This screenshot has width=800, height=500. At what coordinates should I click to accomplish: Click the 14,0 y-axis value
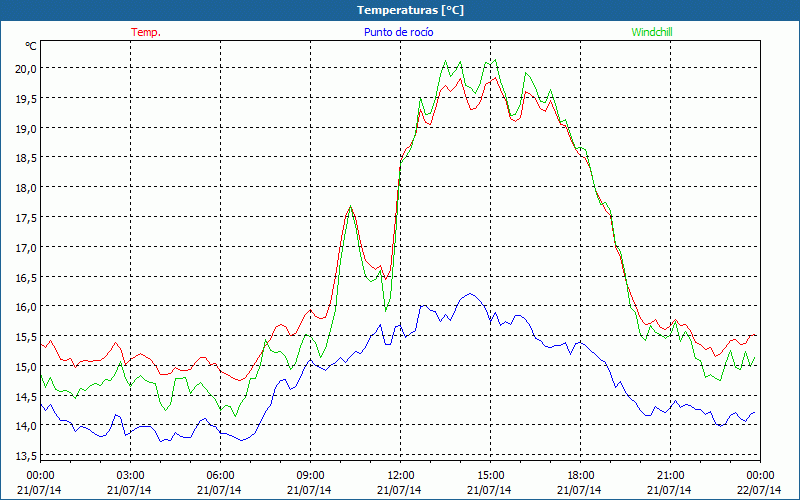[x=27, y=426]
